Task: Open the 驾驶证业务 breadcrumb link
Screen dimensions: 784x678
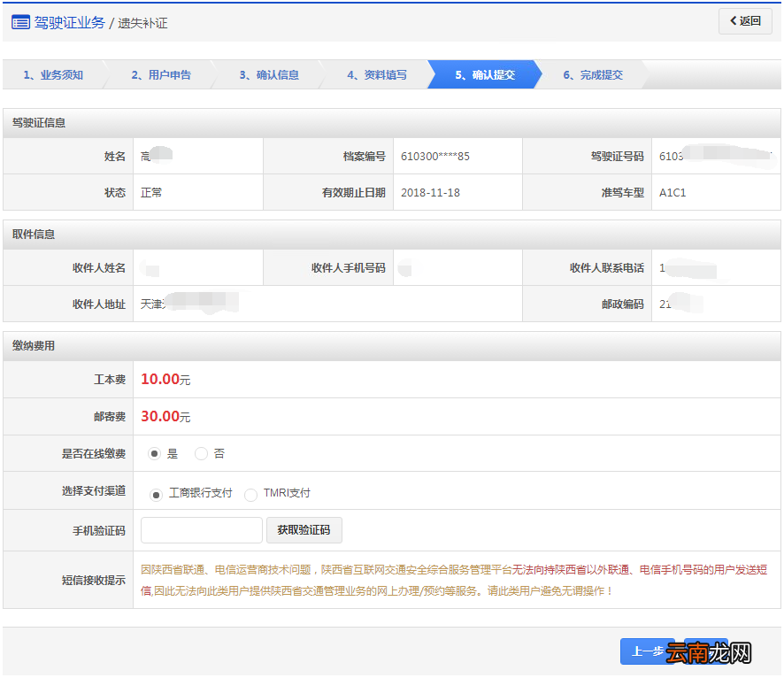Action: (70, 22)
